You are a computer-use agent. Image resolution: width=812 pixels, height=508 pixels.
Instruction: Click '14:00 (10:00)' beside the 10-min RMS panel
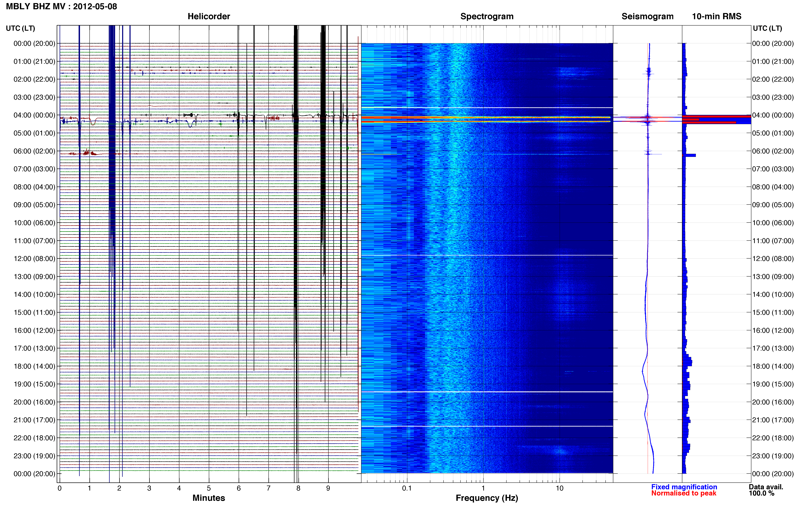click(773, 294)
